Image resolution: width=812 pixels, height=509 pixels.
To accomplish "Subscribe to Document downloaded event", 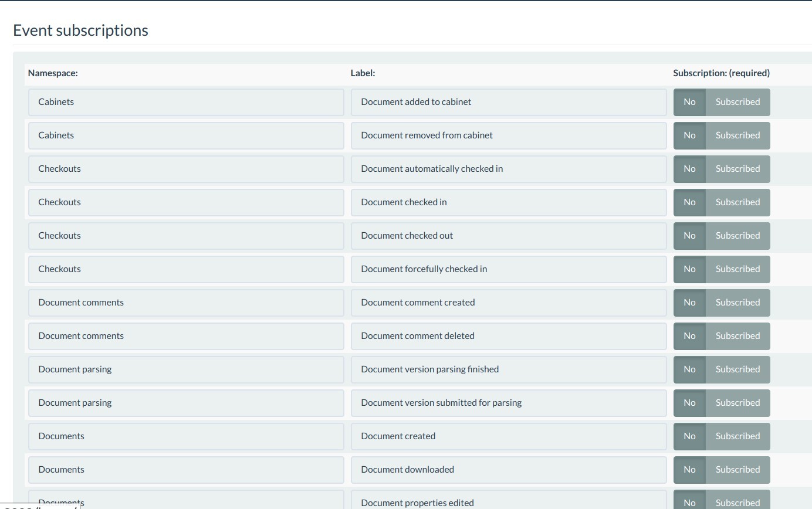I will click(737, 470).
